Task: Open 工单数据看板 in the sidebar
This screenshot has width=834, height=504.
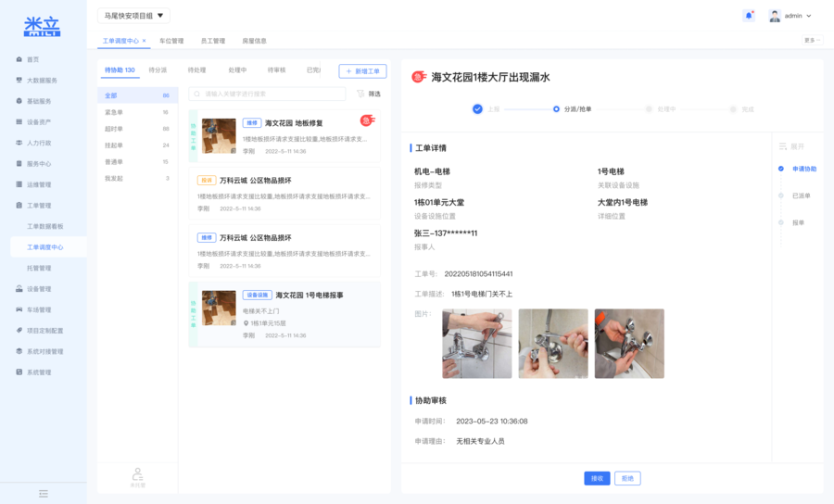Action: tap(45, 226)
